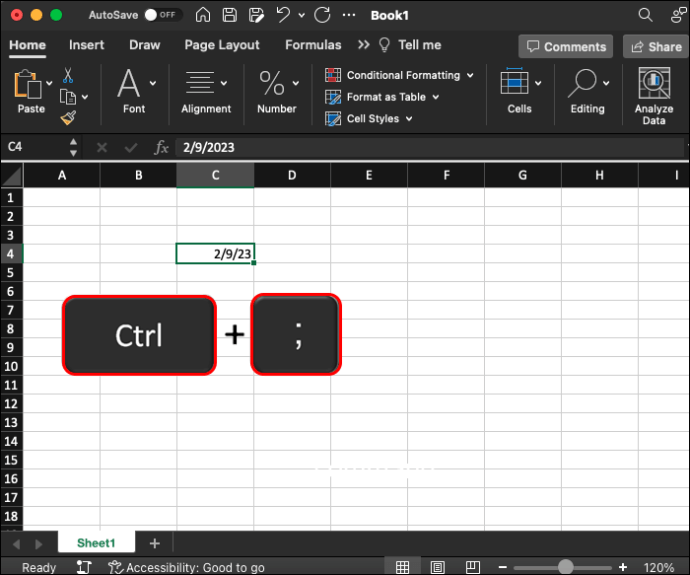This screenshot has width=690, height=575.
Task: Open the Insert tab
Action: coord(86,45)
